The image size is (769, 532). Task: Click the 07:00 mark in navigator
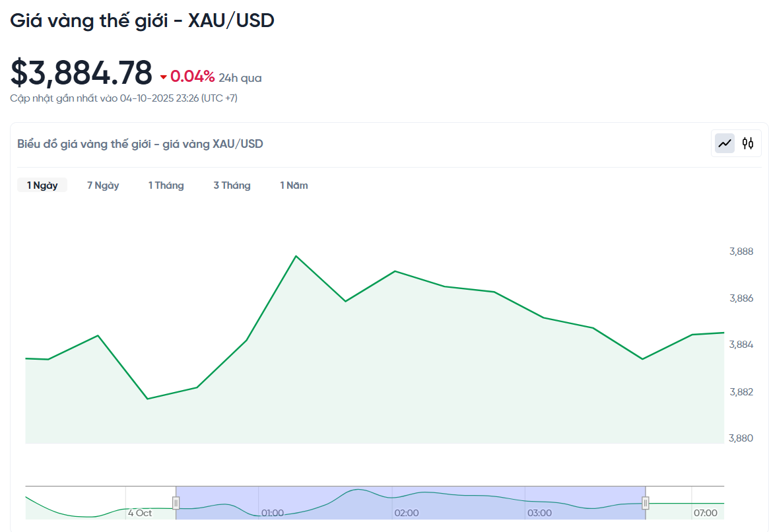click(x=706, y=513)
